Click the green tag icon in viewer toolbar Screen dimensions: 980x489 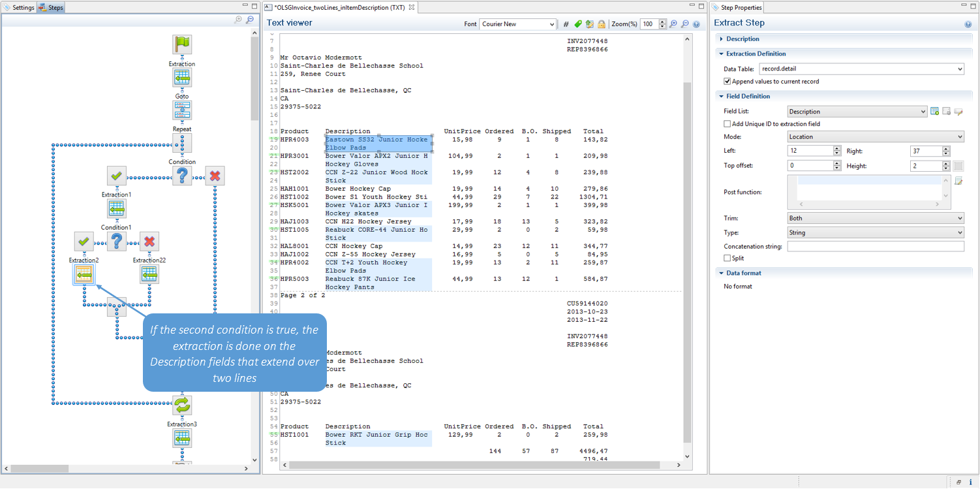click(577, 24)
